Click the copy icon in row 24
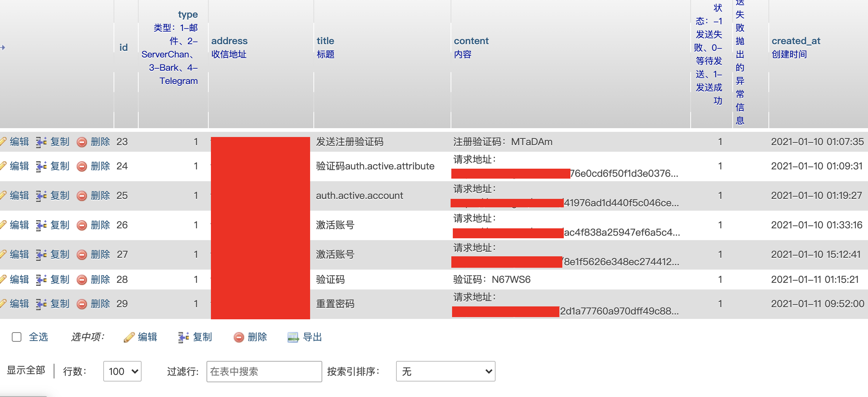 [41, 166]
